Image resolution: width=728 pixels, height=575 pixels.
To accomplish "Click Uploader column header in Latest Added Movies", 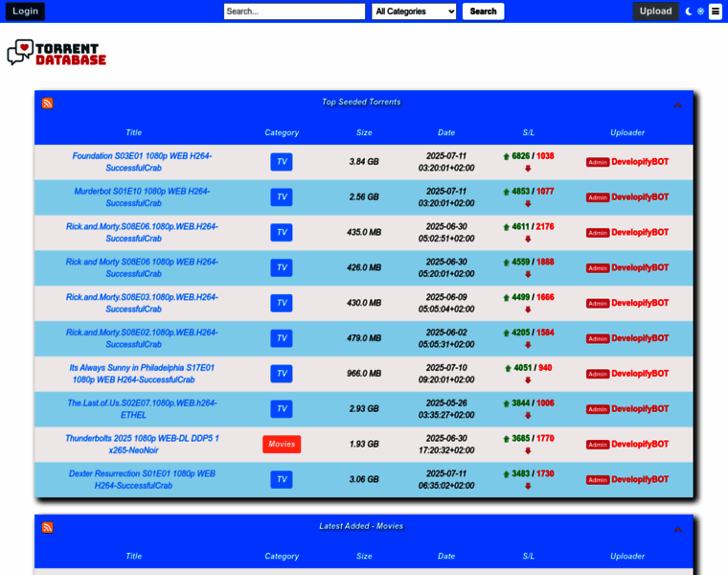I will pos(627,556).
